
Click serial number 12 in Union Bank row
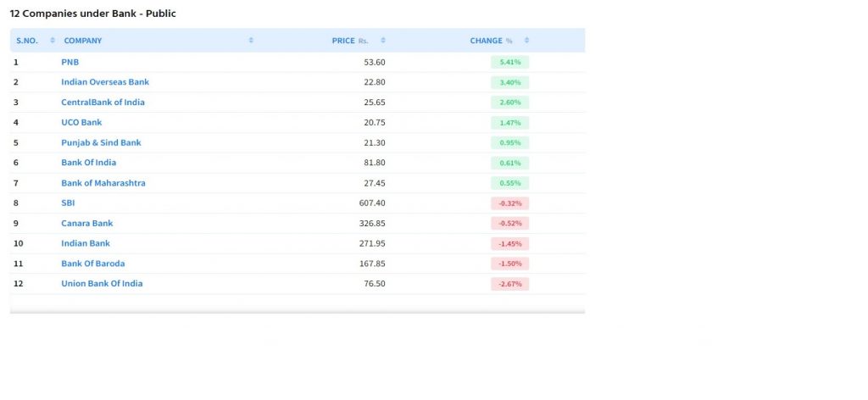click(x=19, y=284)
